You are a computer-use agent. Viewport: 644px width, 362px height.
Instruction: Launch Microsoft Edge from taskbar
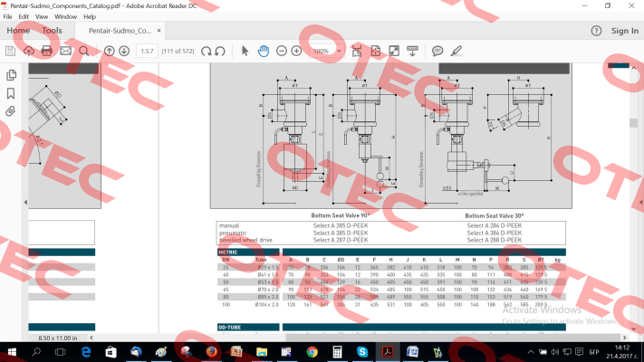click(86, 352)
